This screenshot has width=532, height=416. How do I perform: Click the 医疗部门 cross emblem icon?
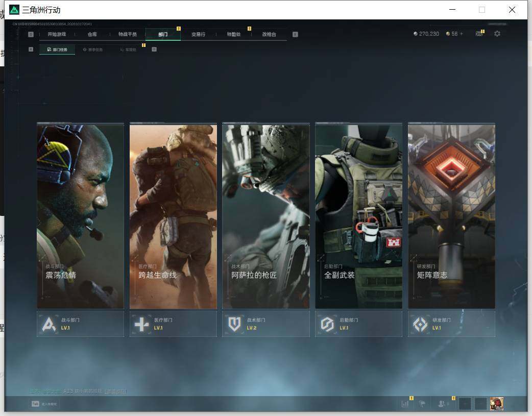(141, 324)
